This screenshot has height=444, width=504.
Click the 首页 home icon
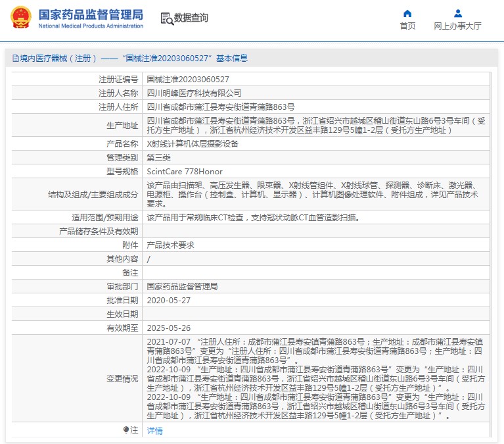407,14
